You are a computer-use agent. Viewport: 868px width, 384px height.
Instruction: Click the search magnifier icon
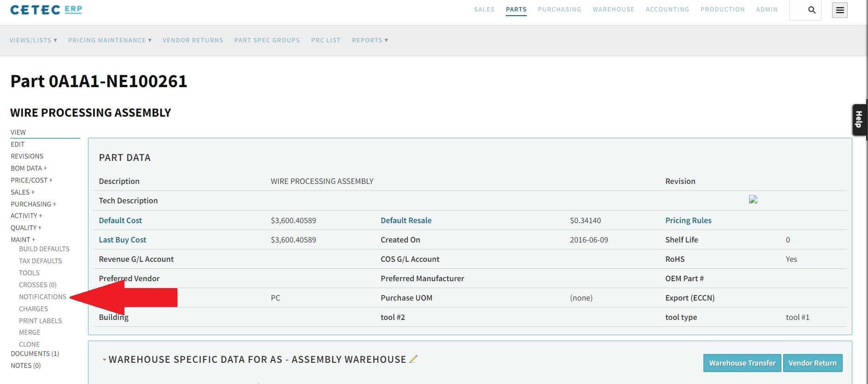coord(812,10)
